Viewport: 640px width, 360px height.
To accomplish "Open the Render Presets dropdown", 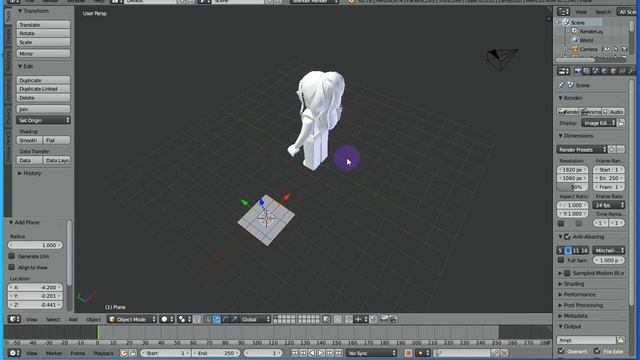I will coord(582,150).
